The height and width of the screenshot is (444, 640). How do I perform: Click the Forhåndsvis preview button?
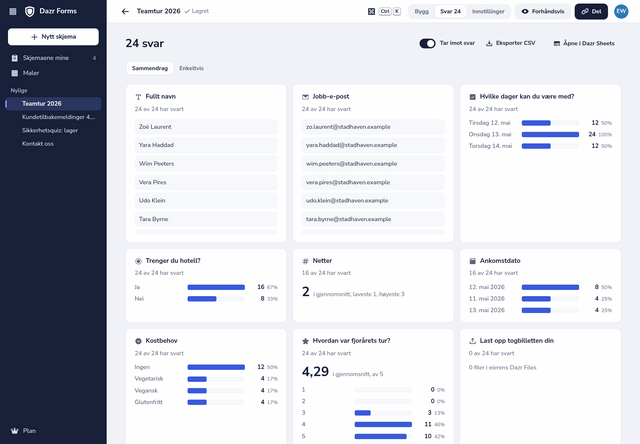tap(543, 11)
